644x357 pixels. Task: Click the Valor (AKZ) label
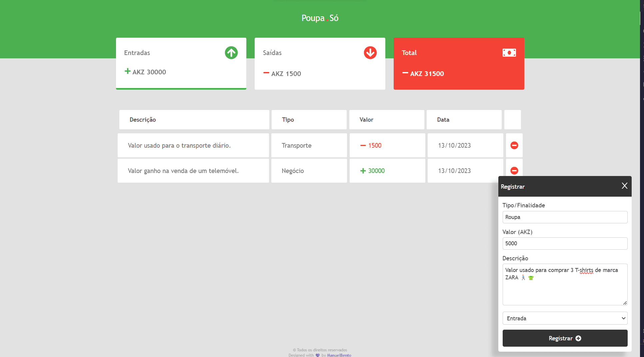517,232
